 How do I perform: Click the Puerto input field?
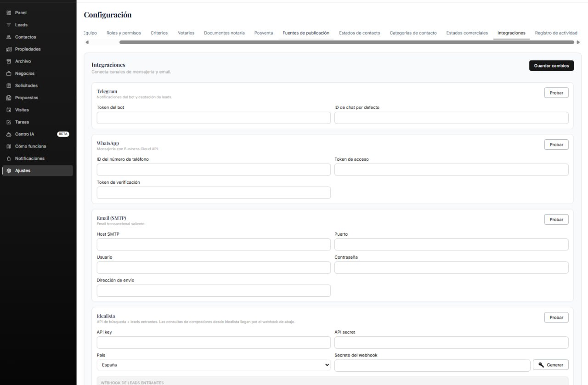[x=452, y=244]
